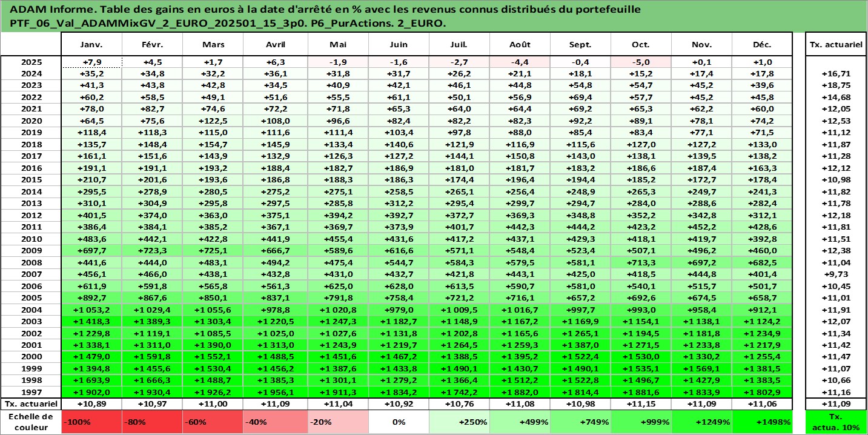Click the 'Août' column header
The image size is (868, 435).
pyautogui.click(x=520, y=45)
